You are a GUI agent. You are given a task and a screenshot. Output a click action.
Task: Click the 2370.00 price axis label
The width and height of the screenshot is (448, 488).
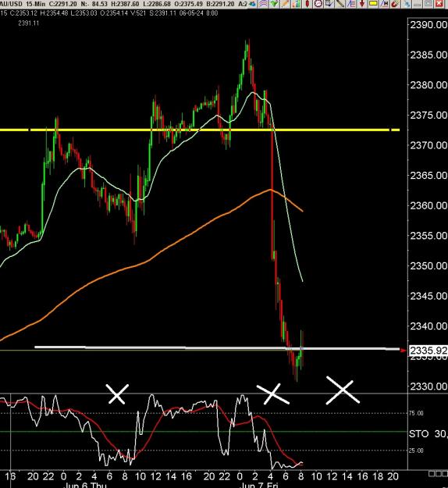click(x=428, y=145)
